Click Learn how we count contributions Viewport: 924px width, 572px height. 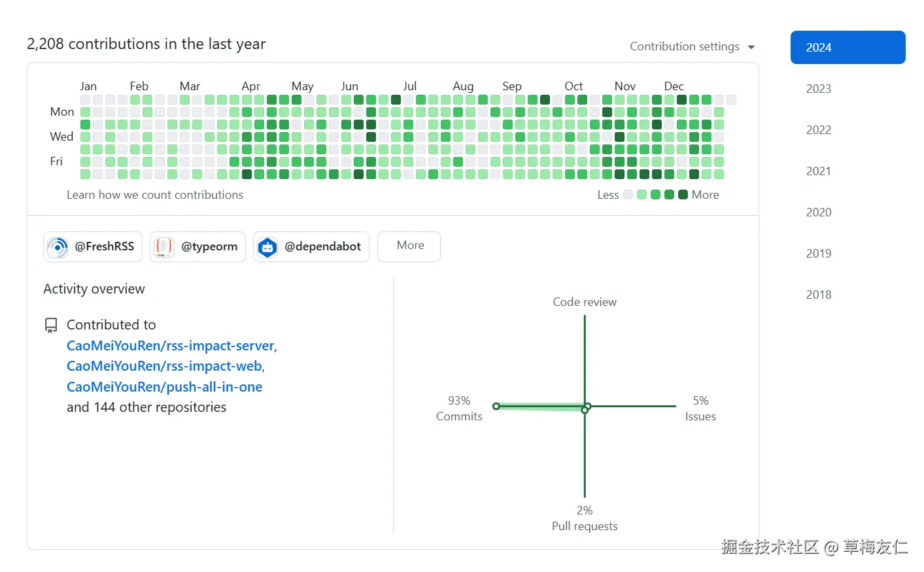(155, 195)
